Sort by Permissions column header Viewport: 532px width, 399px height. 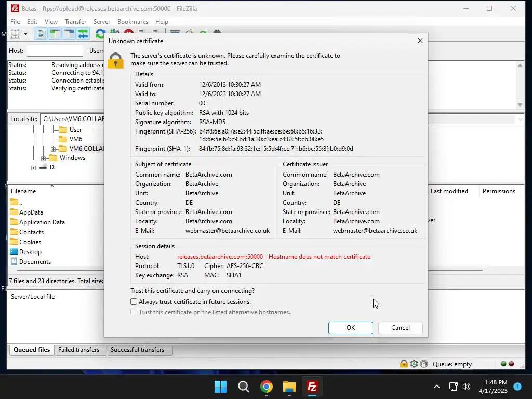coord(499,191)
